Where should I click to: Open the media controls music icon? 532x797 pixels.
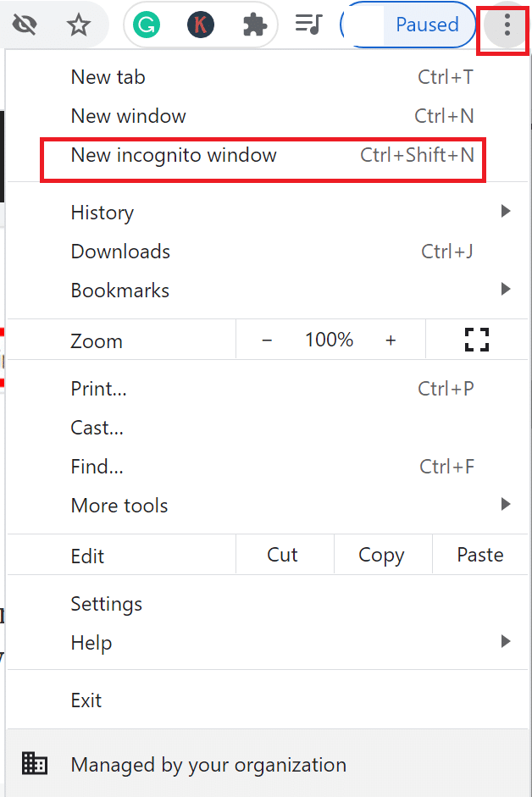pyautogui.click(x=309, y=25)
